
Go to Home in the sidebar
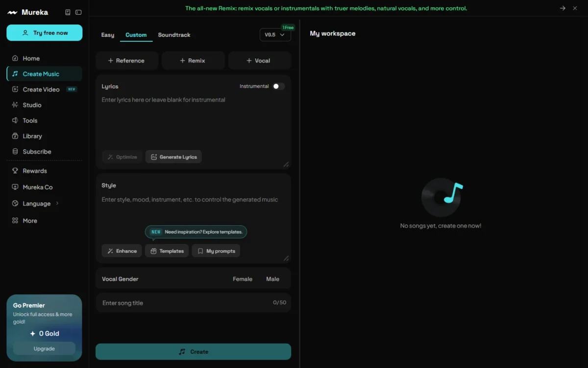(x=31, y=58)
